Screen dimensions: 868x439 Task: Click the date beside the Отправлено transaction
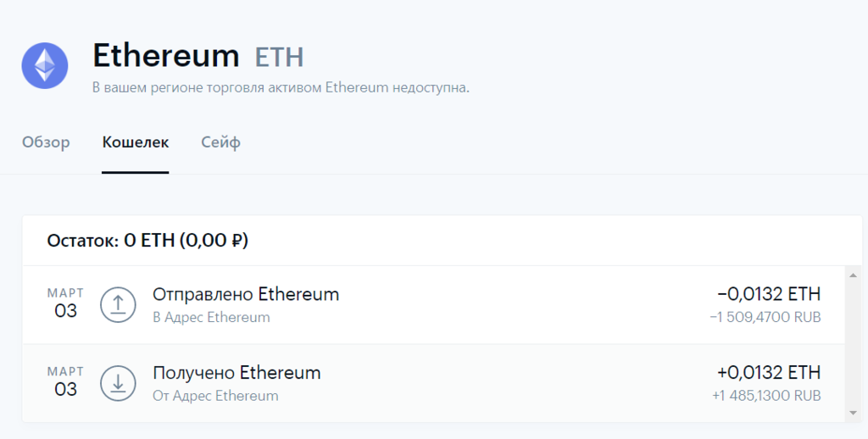pos(65,303)
